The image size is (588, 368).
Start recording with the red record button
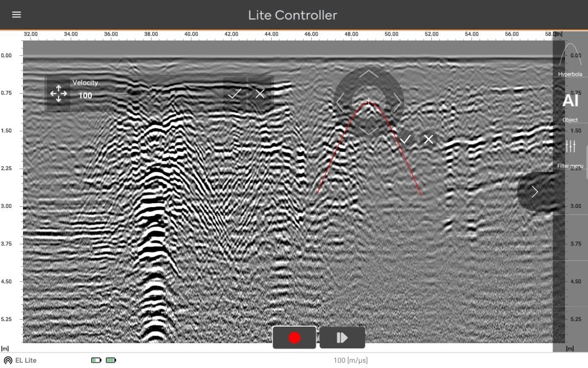(295, 338)
